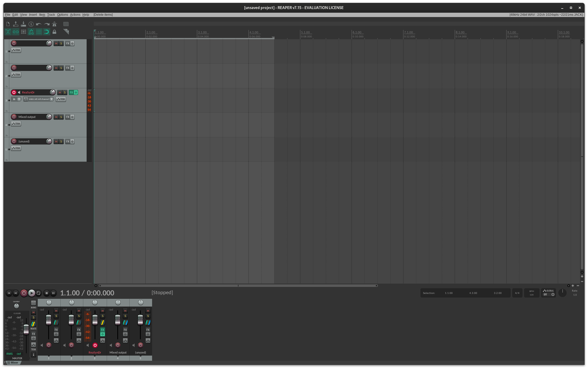Toggle grid lines toolbar button
The width and height of the screenshot is (588, 369).
[x=39, y=32]
